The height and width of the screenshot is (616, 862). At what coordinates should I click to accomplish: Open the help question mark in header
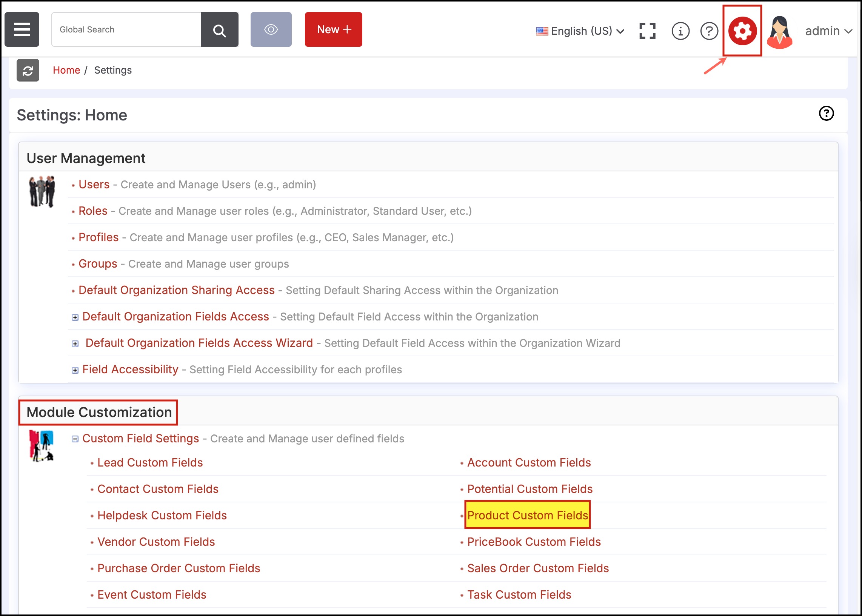(709, 31)
